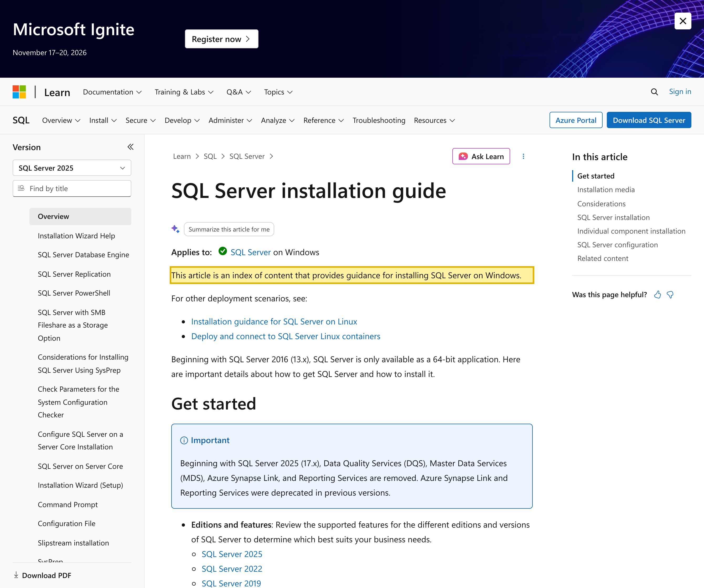The width and height of the screenshot is (704, 588).
Task: Open the Secure dropdown
Action: (x=141, y=120)
